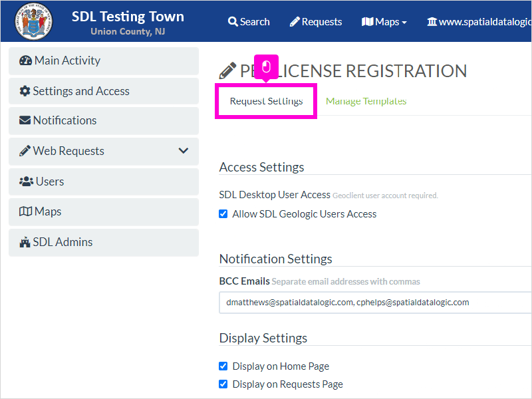The width and height of the screenshot is (532, 399).
Task: Open SDL Admins in sidebar
Action: 104,242
